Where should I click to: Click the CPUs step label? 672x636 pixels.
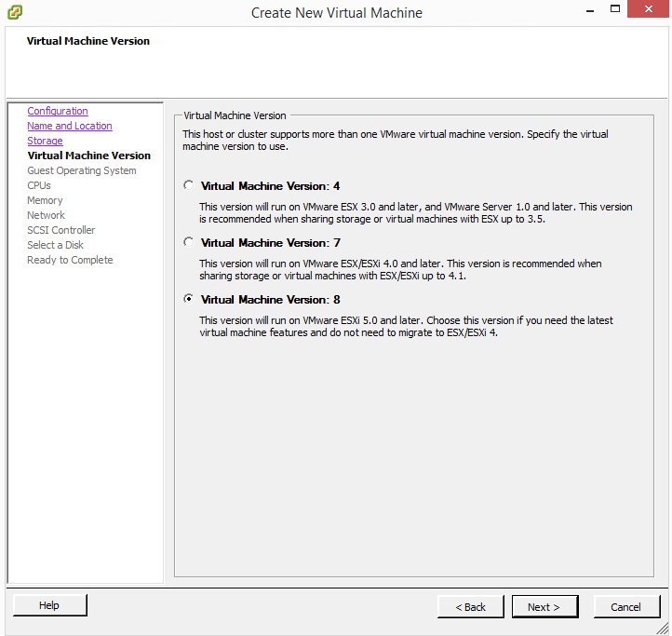(x=39, y=185)
